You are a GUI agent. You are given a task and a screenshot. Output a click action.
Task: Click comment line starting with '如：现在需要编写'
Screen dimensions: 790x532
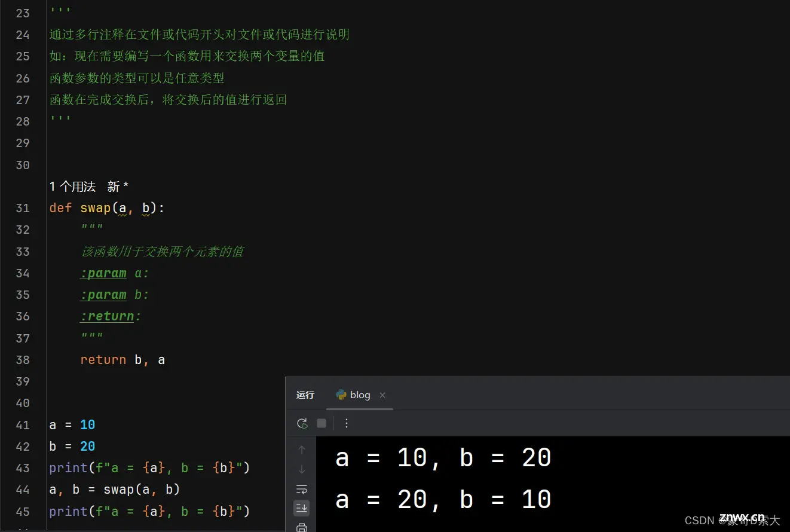coord(187,56)
